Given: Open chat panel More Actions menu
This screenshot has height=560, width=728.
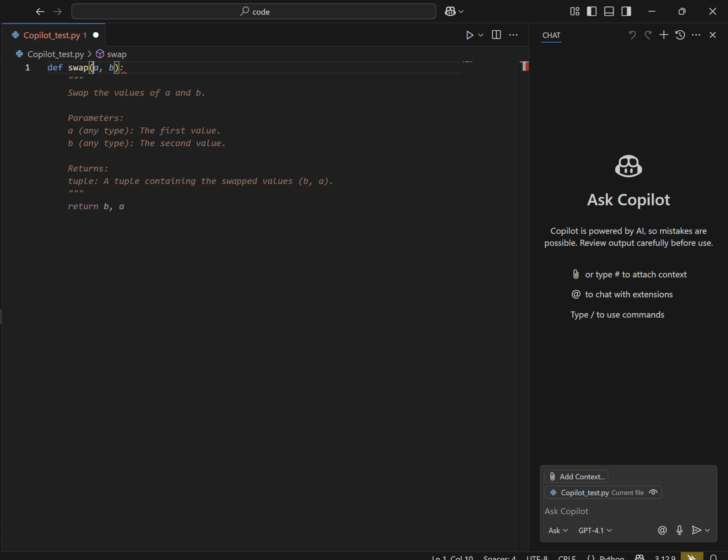Looking at the screenshot, I should click(x=696, y=35).
